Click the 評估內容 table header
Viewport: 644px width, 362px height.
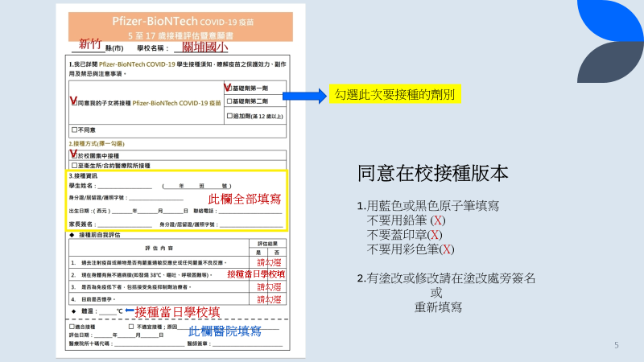click(159, 249)
